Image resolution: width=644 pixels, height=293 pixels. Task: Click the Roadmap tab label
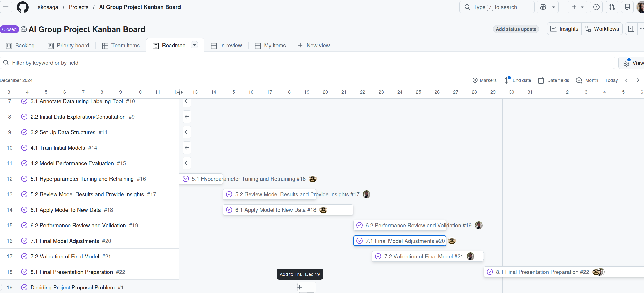click(x=174, y=46)
